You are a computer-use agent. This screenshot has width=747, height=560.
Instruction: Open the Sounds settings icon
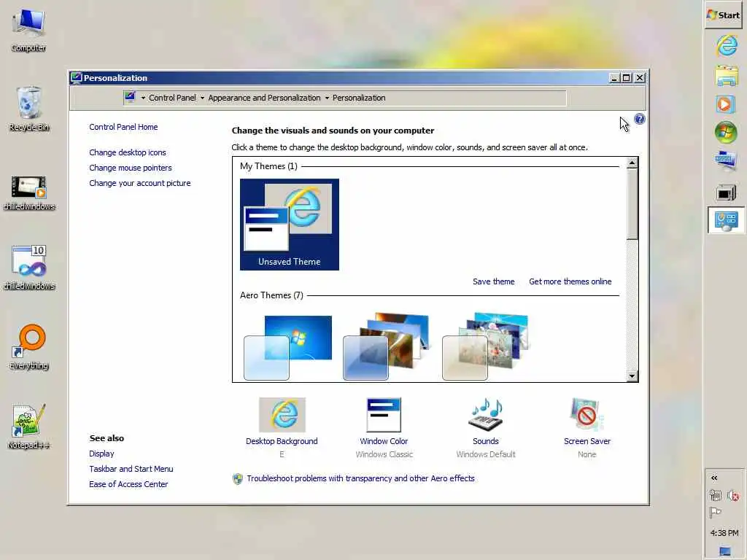point(486,415)
